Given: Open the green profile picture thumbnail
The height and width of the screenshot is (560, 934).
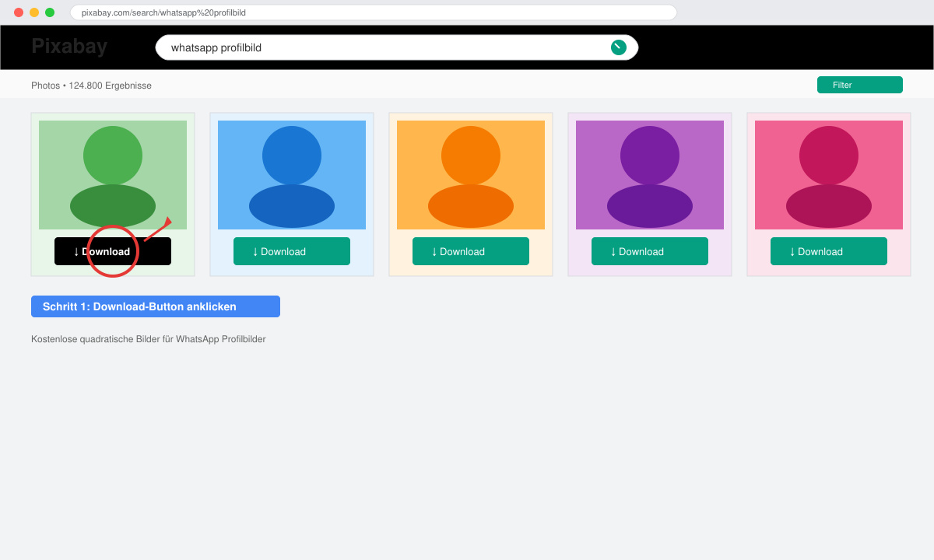Looking at the screenshot, I should 113,175.
